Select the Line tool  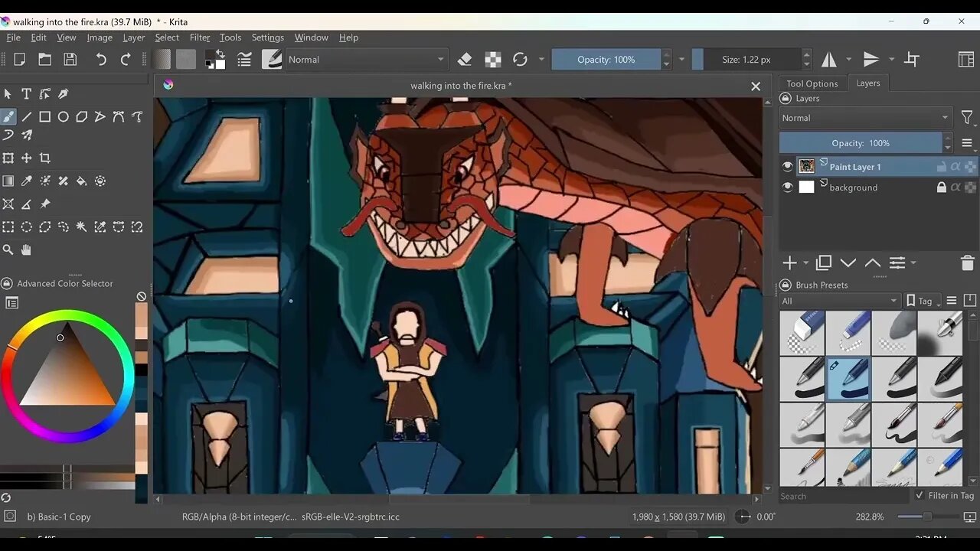point(27,117)
